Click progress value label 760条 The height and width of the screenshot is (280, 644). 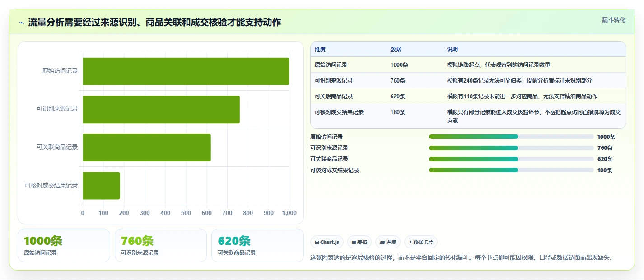(x=605, y=148)
